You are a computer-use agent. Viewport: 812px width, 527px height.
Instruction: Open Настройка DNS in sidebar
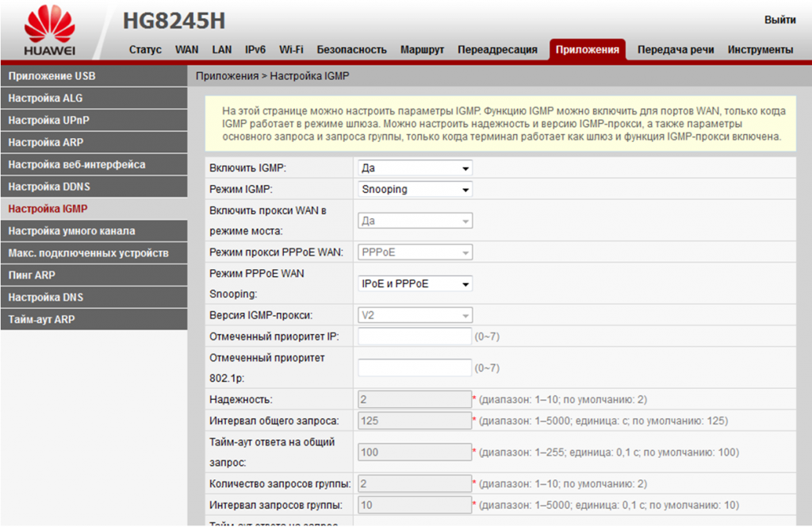tap(94, 298)
